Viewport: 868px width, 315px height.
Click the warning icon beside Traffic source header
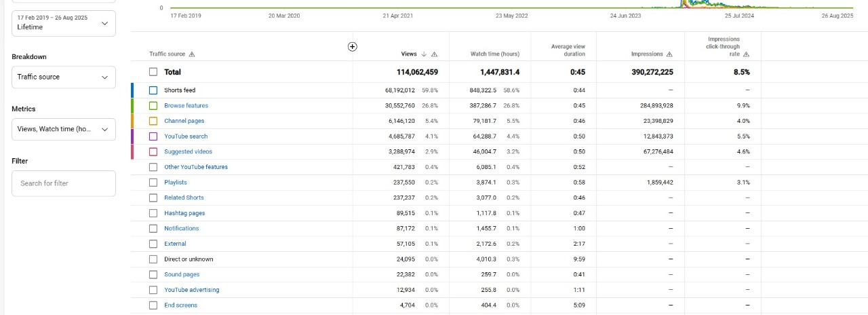(x=192, y=54)
